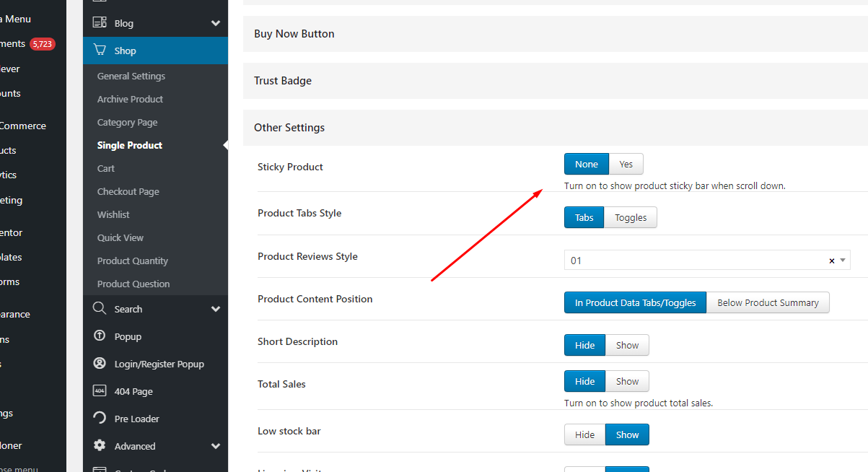Open Quick View submenu item

[x=120, y=237]
